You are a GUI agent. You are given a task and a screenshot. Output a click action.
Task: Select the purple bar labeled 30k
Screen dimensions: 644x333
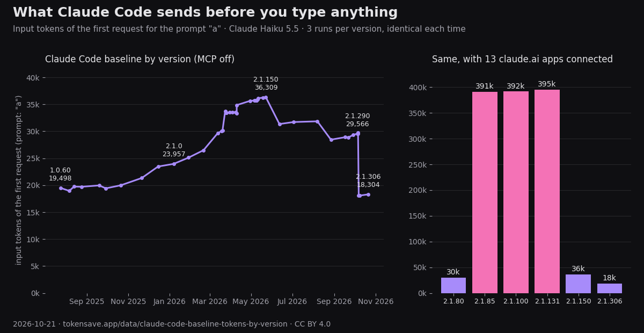pos(453,285)
